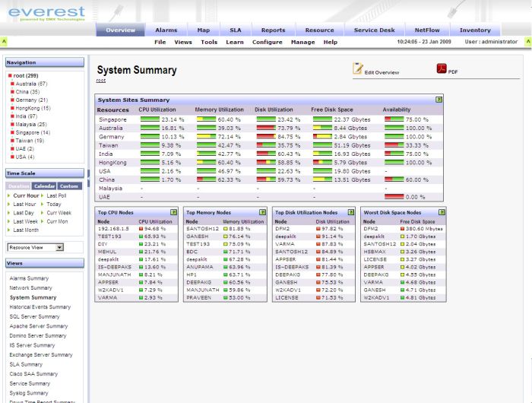
Task: Select DFM2 in Top Disk Utilization Nodes
Action: point(282,229)
